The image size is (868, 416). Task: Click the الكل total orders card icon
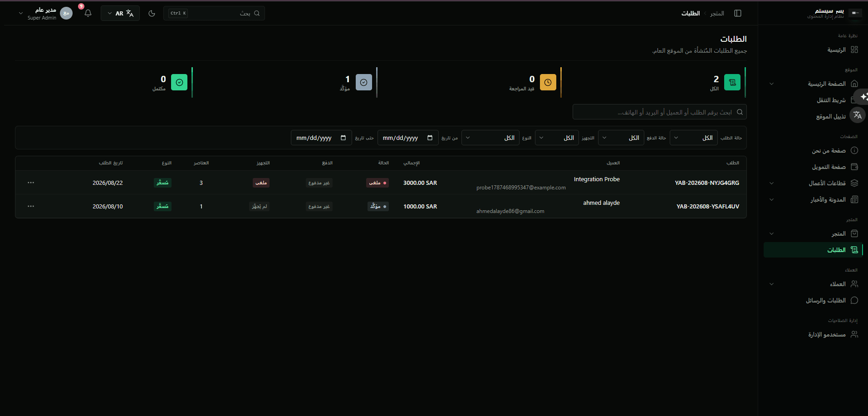click(732, 82)
